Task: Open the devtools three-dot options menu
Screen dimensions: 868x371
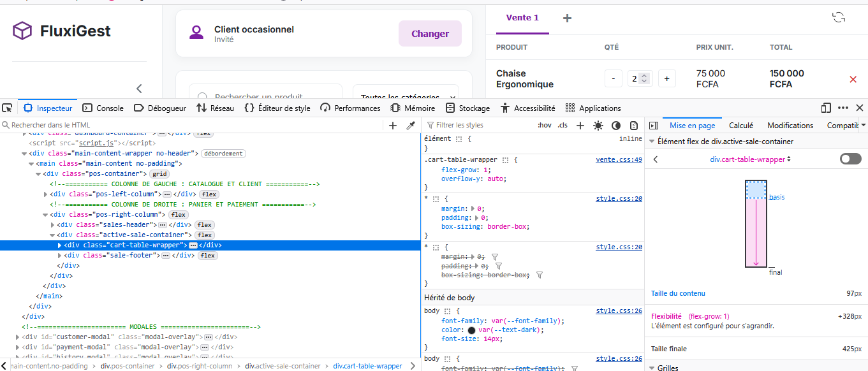Action: (843, 108)
